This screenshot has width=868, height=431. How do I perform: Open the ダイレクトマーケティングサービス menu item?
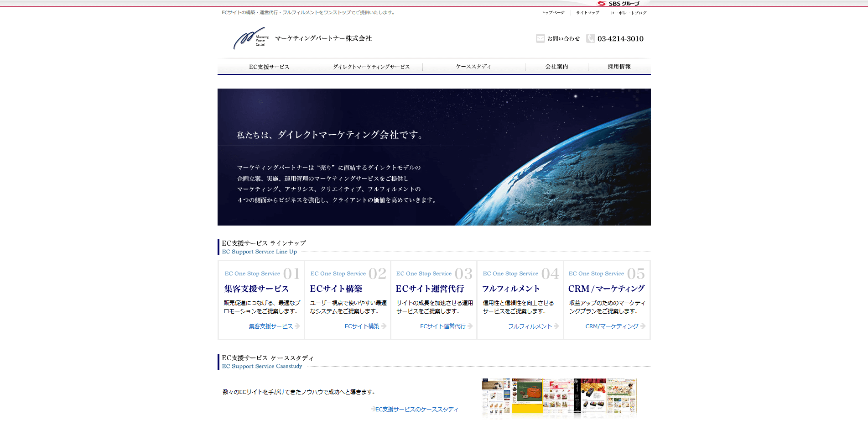point(371,67)
